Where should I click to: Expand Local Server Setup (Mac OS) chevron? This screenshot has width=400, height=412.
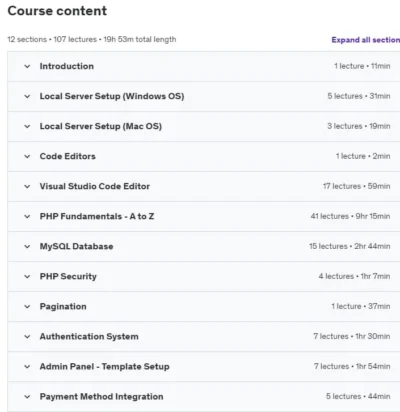click(x=27, y=126)
